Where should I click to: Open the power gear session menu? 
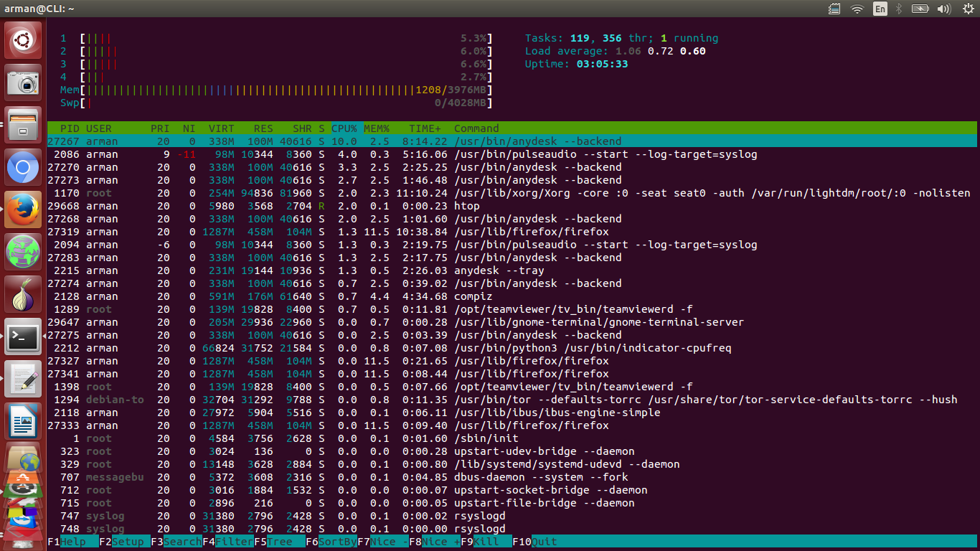(966, 9)
